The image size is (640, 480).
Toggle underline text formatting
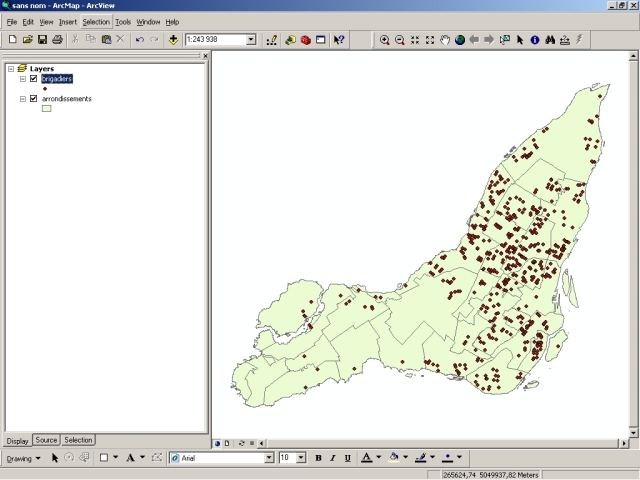[x=347, y=458]
